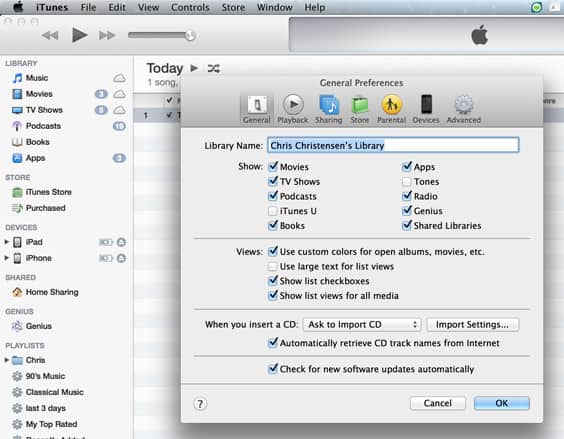Open the Store menu
Screen dimensions: 564x439
[233, 7]
